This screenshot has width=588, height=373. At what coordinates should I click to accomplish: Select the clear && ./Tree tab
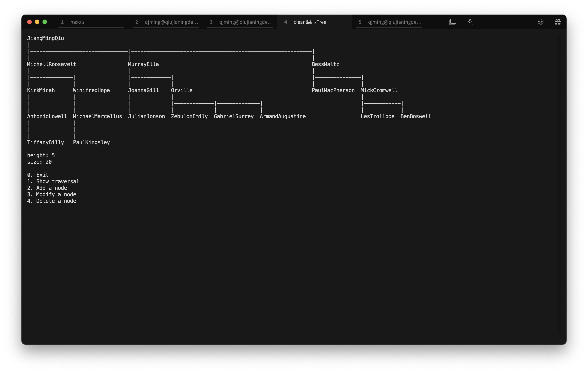click(314, 22)
